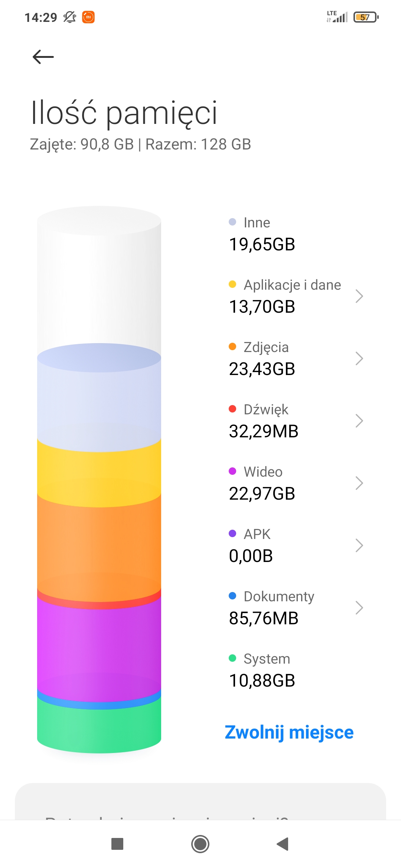Screen dimensions: 401x868
Task: Tap the Mi notification icon in status bar
Action: pyautogui.click(x=88, y=17)
